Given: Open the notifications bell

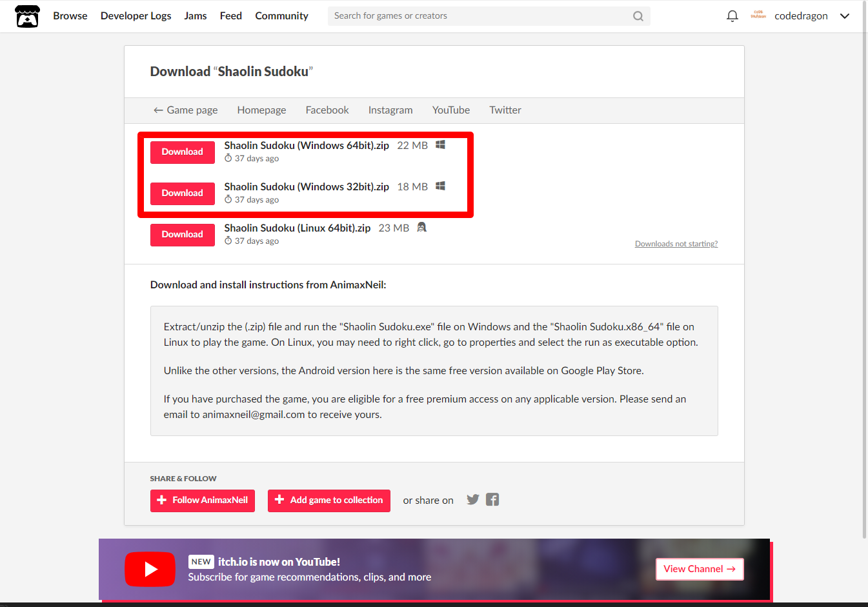Looking at the screenshot, I should 732,16.
